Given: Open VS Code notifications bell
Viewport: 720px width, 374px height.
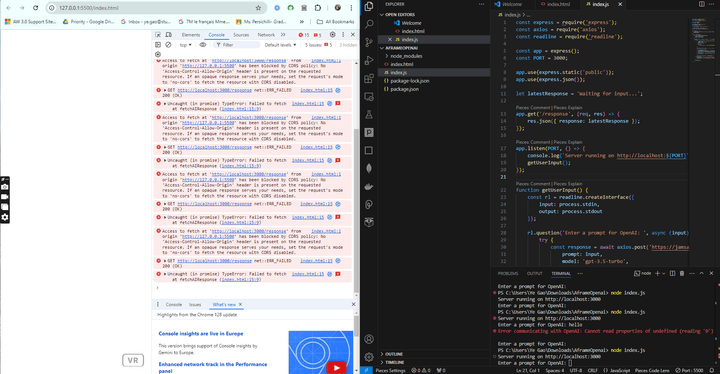Looking at the screenshot, I should [712, 370].
